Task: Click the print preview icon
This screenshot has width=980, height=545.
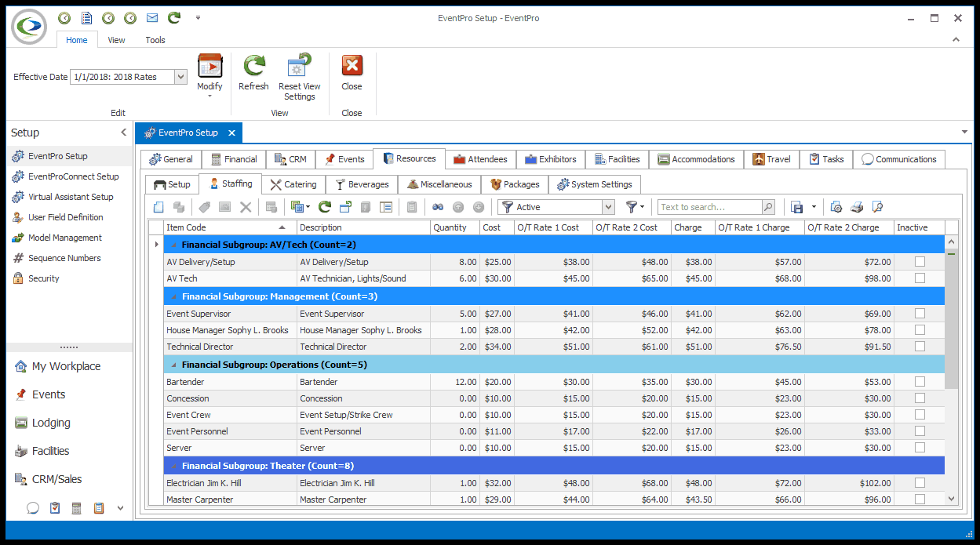Action: [878, 207]
